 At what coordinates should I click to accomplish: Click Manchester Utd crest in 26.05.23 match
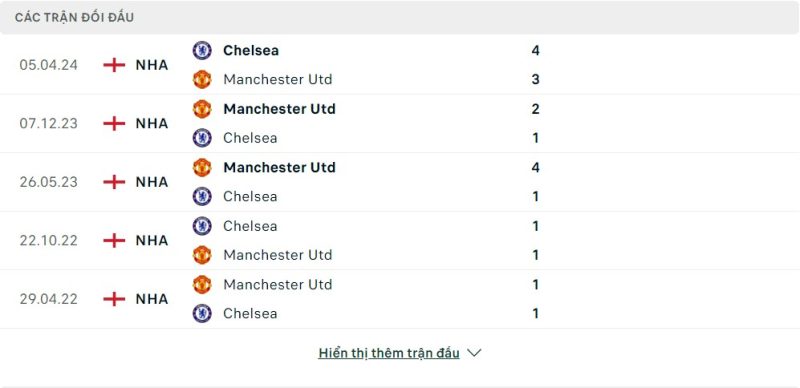pos(202,167)
